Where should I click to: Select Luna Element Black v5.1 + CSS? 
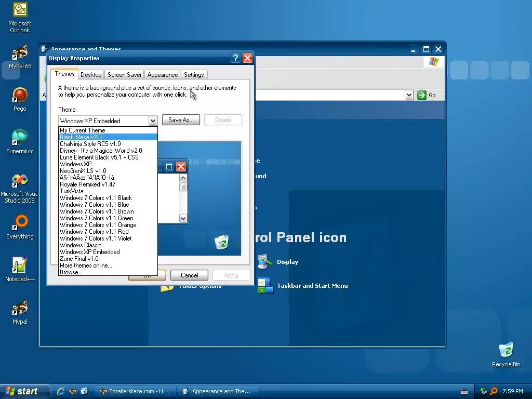coord(108,157)
